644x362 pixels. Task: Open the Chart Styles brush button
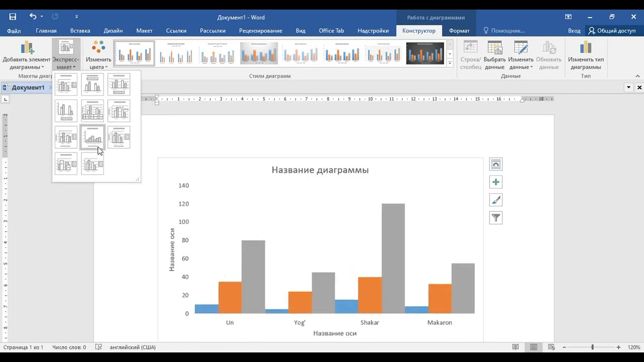[x=496, y=200]
